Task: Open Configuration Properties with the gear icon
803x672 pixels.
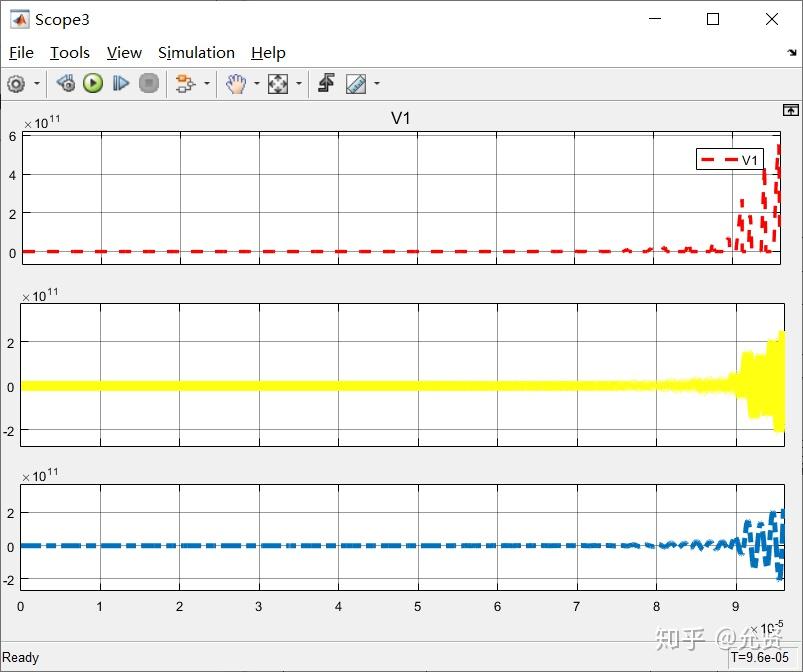Action: tap(16, 83)
